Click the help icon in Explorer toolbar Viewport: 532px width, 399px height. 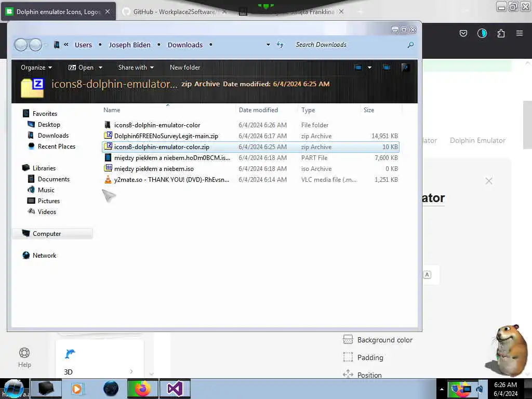[405, 67]
